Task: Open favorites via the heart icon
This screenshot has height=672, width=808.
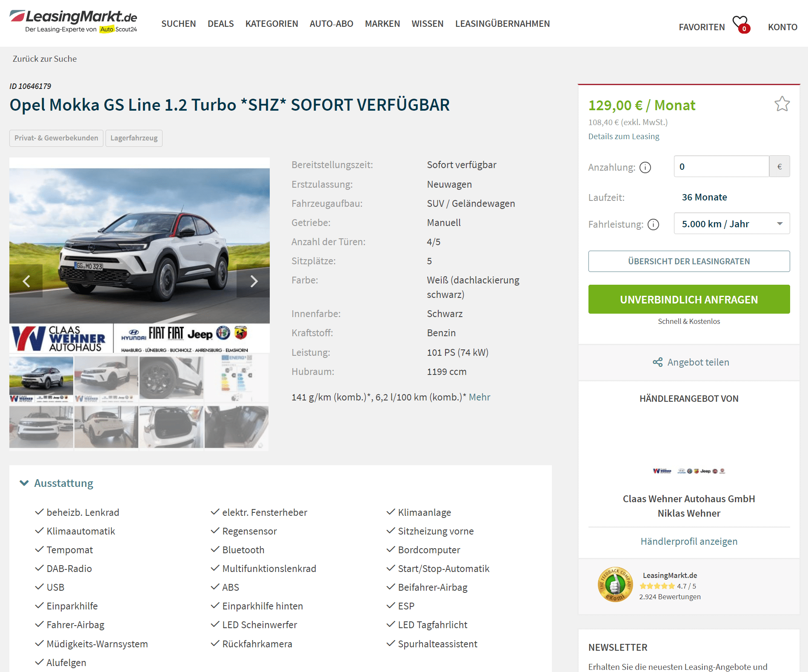Action: 741,24
